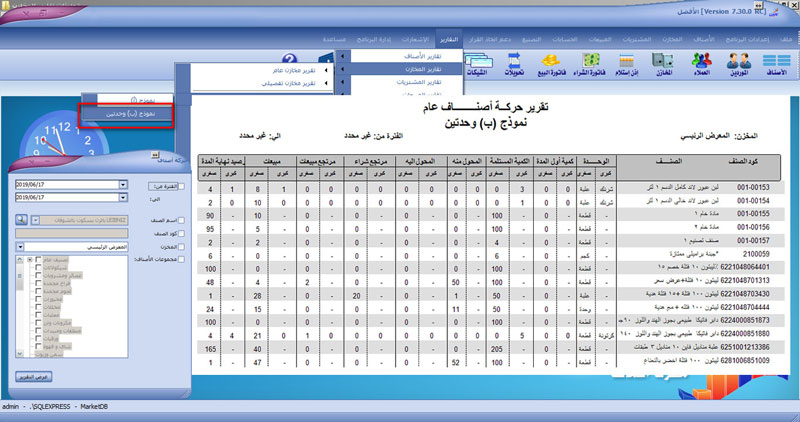Toggle the كود الصنف item code checkbox
The image size is (800, 422).
click(x=181, y=234)
